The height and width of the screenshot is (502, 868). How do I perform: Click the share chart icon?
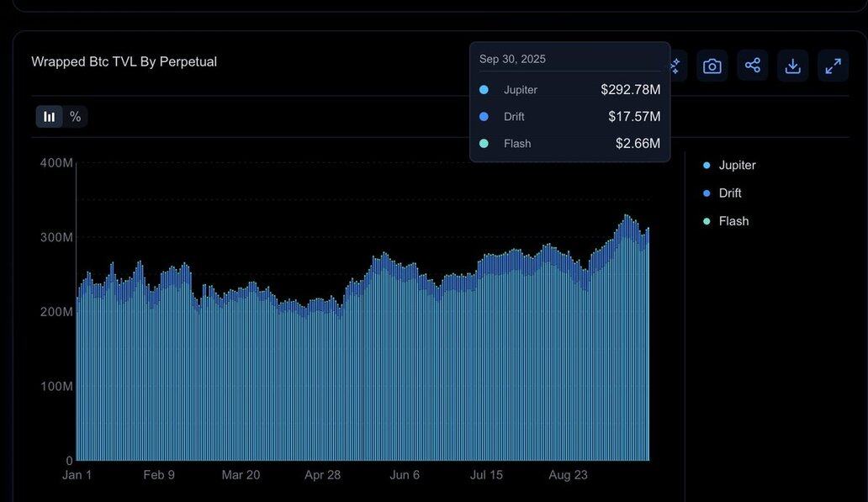pyautogui.click(x=752, y=66)
